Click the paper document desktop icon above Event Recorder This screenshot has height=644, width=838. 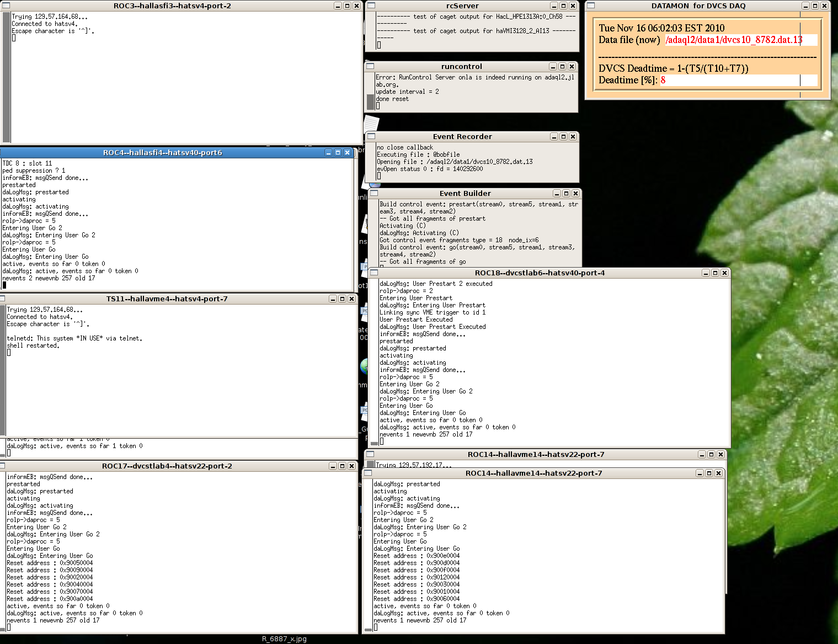[x=371, y=124]
